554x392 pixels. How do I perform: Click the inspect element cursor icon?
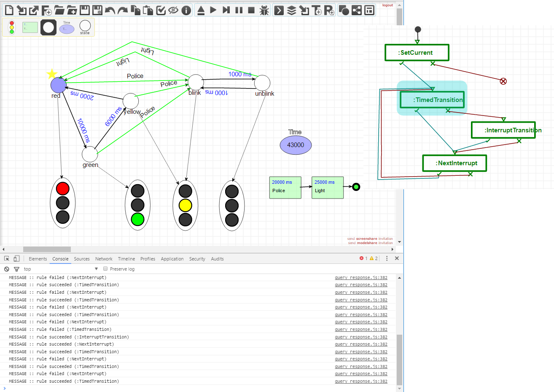pyautogui.click(x=7, y=258)
